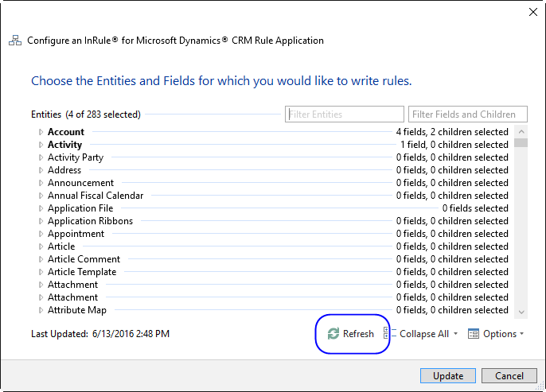This screenshot has height=392, width=546.
Task: Click the scrollbar down arrow
Action: (521, 312)
